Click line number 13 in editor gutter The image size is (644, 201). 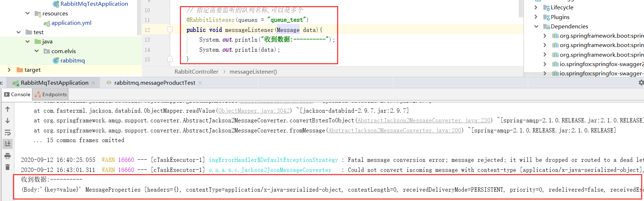click(x=147, y=40)
